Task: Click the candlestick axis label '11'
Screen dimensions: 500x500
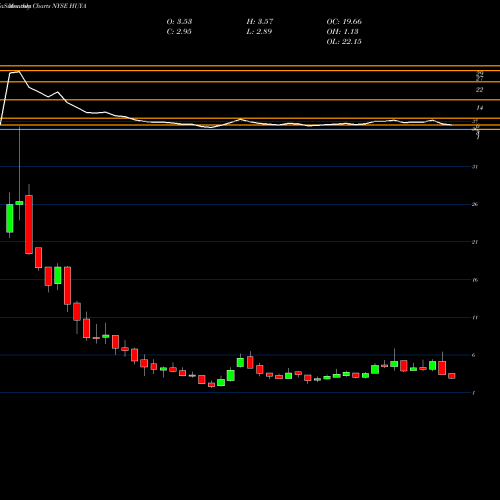Action: coord(475,317)
